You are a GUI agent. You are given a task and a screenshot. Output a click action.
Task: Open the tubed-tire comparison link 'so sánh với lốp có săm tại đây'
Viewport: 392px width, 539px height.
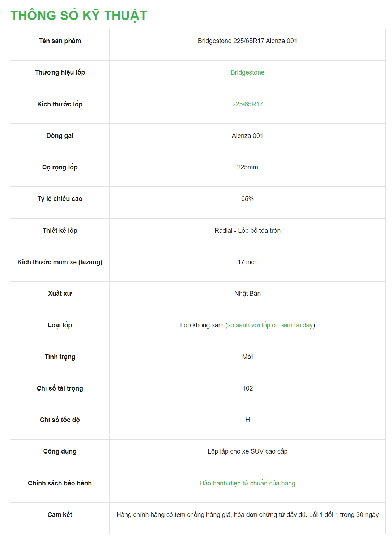[270, 325]
